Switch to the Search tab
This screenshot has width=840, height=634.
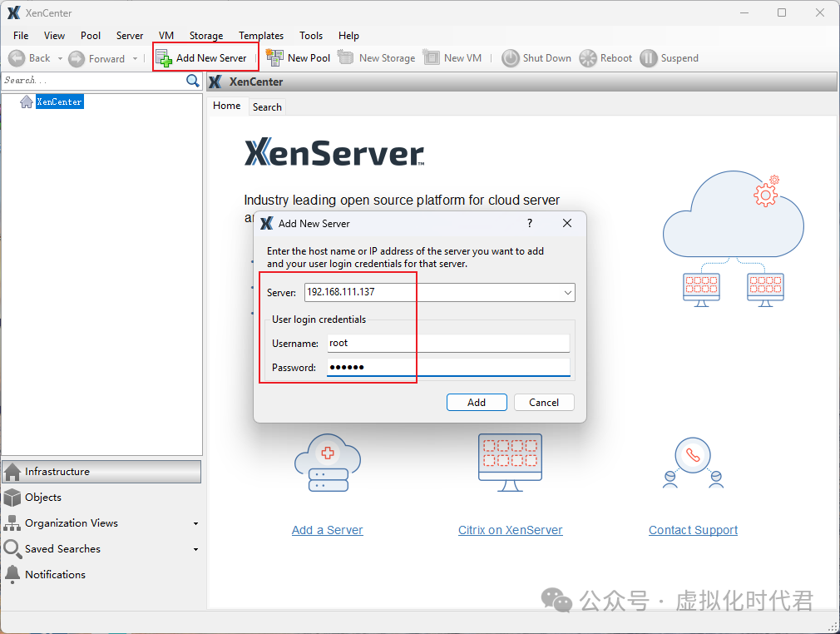click(267, 107)
